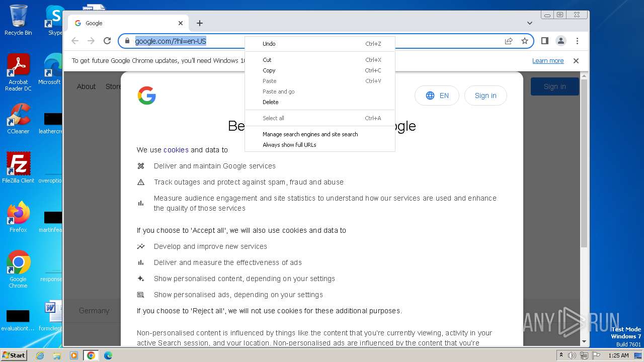View site information via the lock icon
Viewport: 644px width, 362px height.
click(127, 41)
